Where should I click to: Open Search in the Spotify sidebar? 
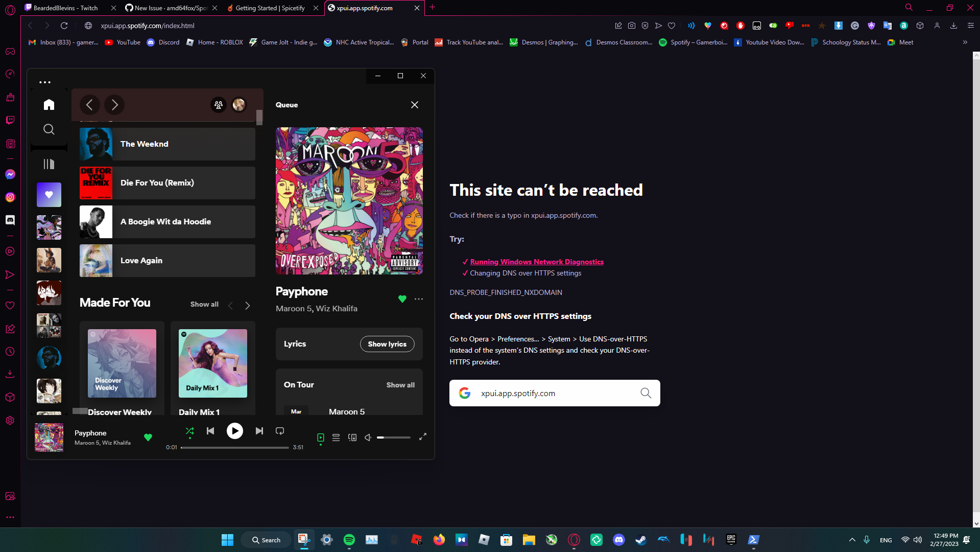point(49,129)
